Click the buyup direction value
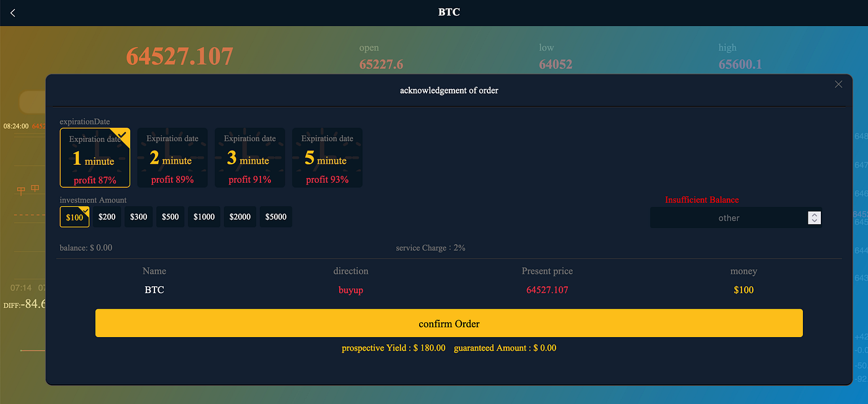The height and width of the screenshot is (404, 868). coord(351,290)
